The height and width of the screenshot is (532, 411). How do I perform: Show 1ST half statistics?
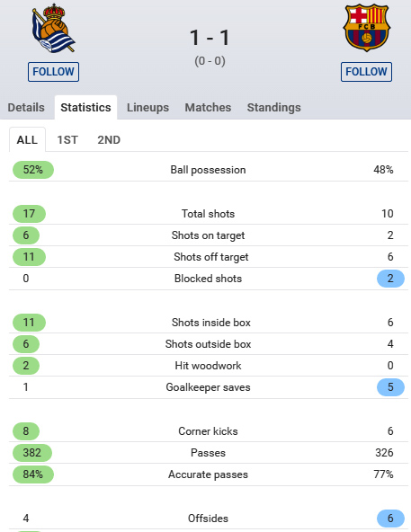tap(67, 140)
